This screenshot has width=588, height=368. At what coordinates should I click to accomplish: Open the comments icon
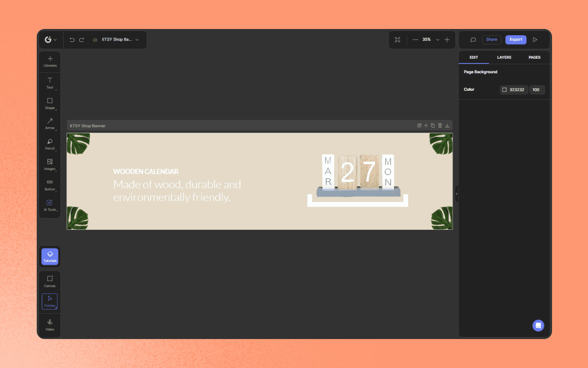pos(473,40)
